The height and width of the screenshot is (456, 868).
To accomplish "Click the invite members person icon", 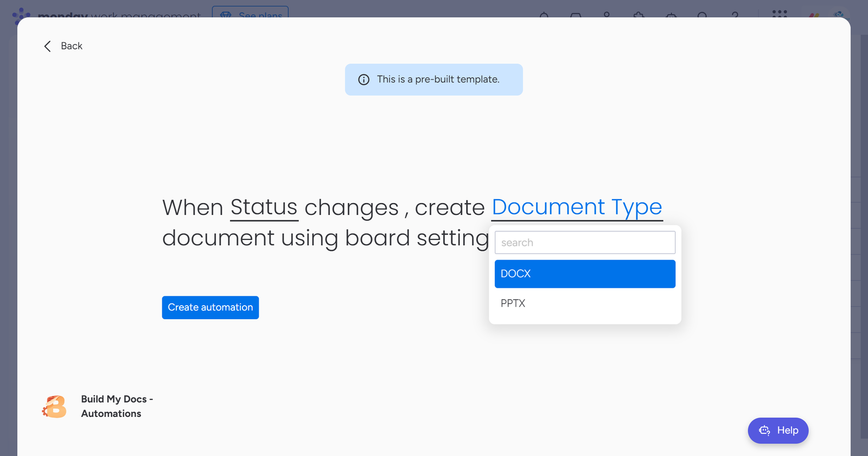I will point(607,14).
